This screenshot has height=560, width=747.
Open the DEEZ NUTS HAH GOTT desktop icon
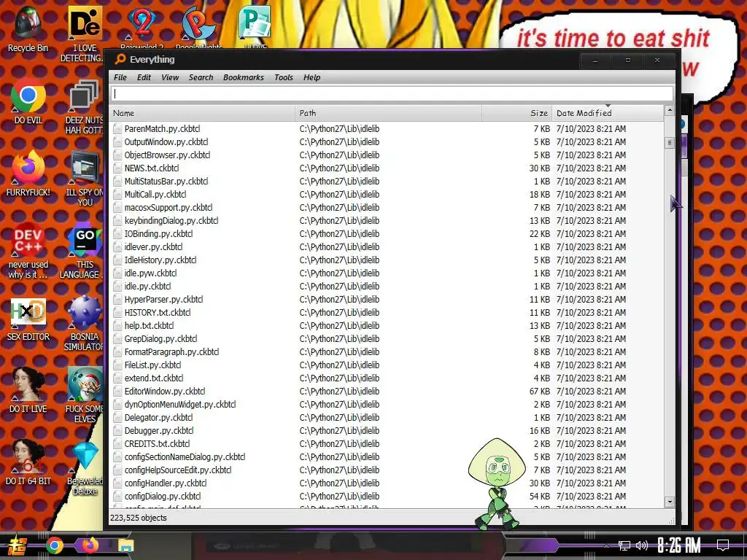pyautogui.click(x=85, y=107)
